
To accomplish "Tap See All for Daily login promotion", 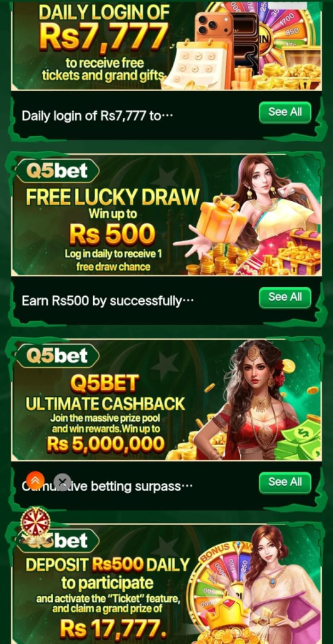I will point(285,112).
